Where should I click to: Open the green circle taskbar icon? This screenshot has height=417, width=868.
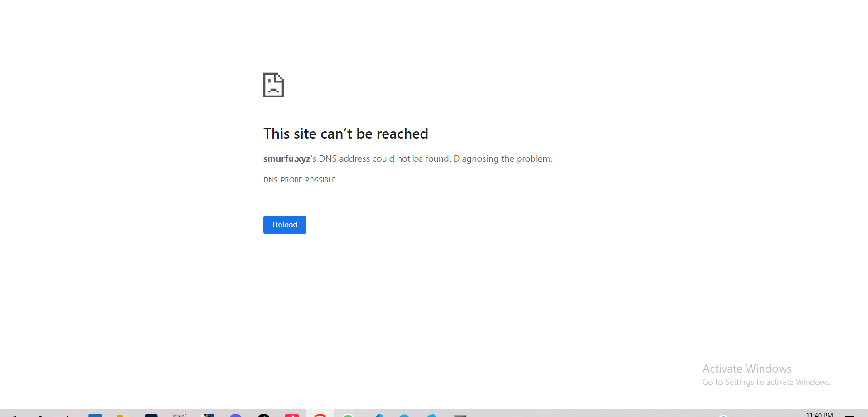click(348, 415)
